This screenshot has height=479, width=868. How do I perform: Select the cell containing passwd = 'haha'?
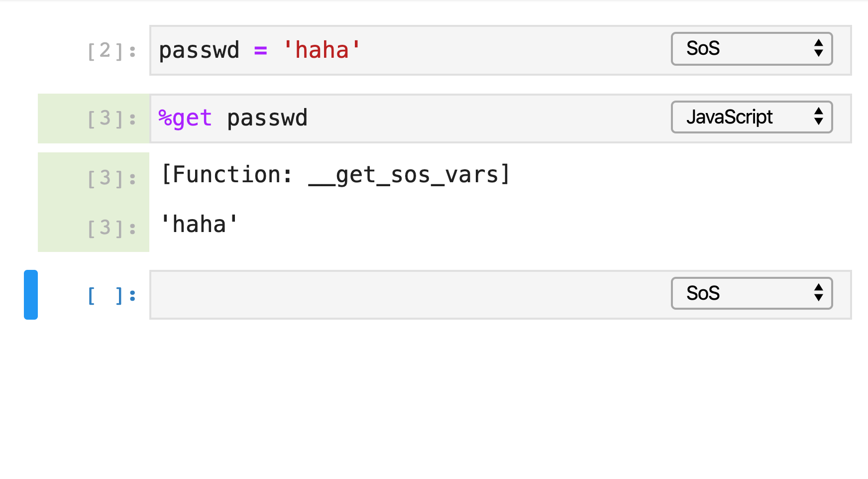coord(398,50)
